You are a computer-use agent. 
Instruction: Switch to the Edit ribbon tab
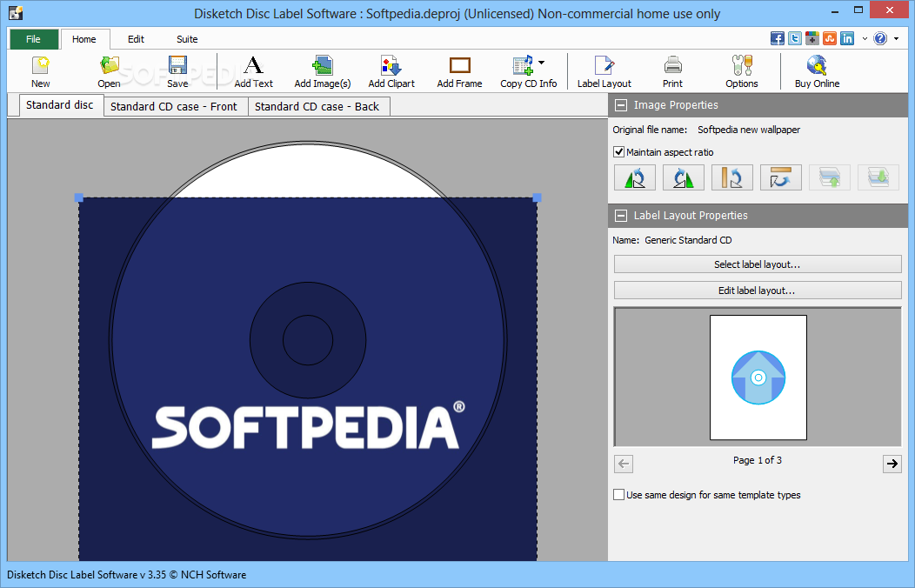point(136,39)
